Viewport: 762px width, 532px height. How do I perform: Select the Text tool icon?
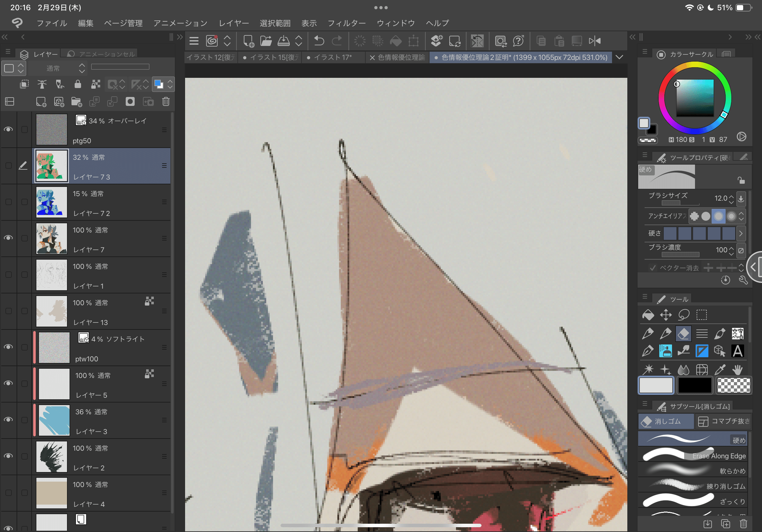[x=737, y=351]
